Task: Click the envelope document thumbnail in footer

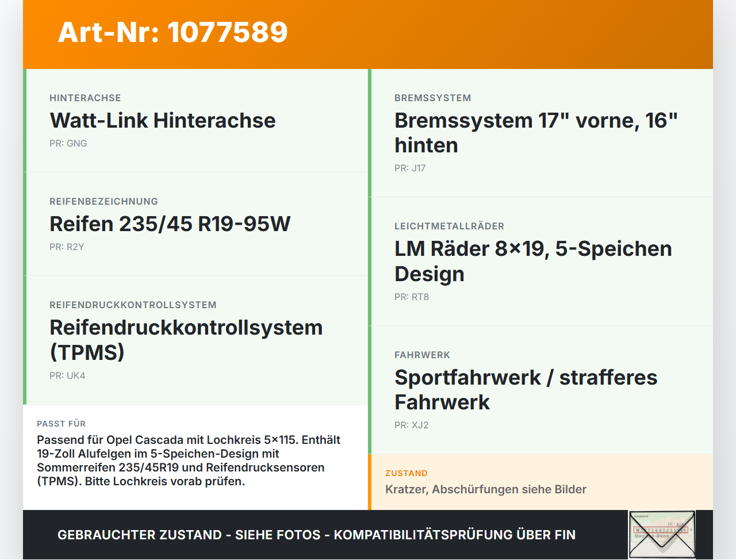Action: [662, 534]
